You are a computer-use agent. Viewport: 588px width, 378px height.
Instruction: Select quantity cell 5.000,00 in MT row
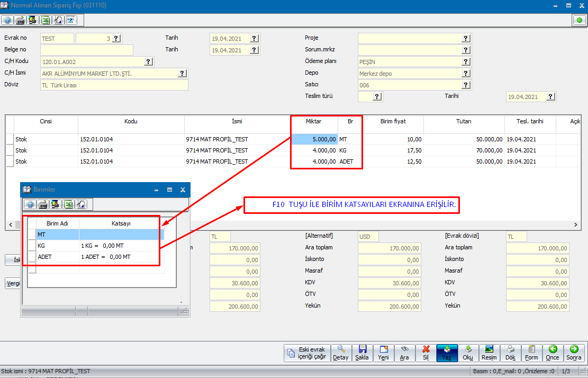[x=314, y=139]
